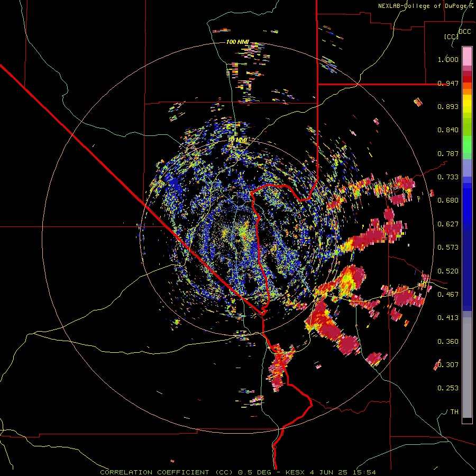Pick the bright blue swatch beside 0.680
Image resolution: width=476 pixels, height=476 pixels.
pos(467,204)
